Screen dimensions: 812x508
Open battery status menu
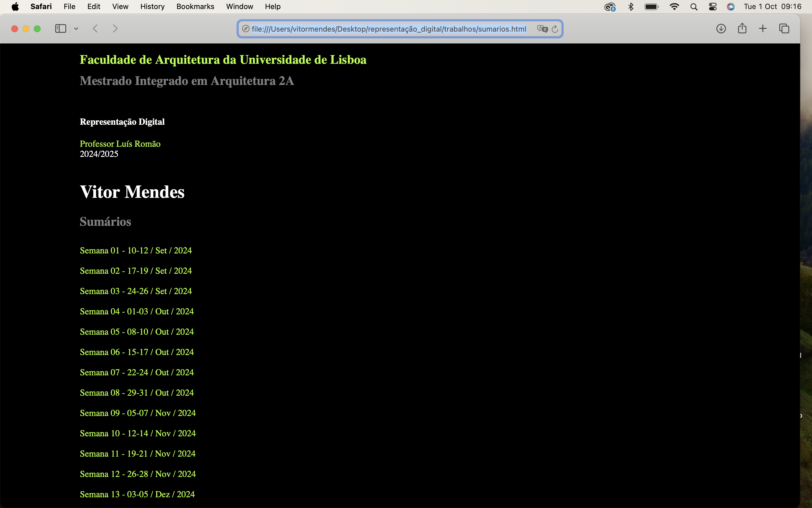(x=652, y=7)
